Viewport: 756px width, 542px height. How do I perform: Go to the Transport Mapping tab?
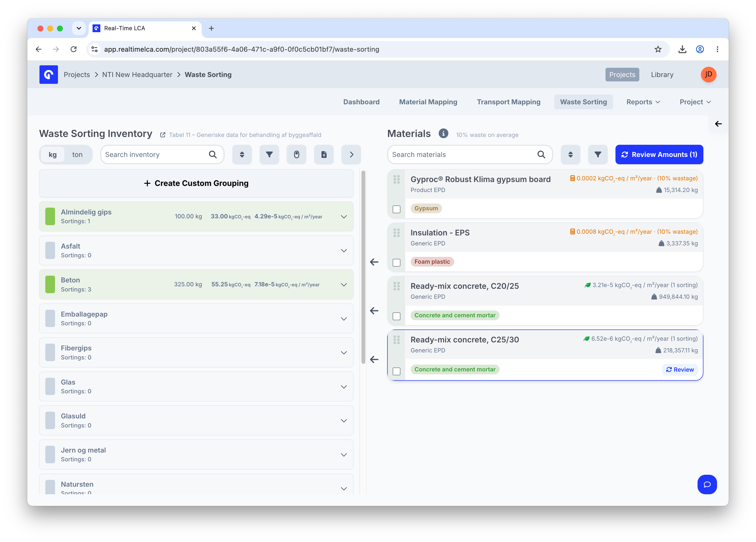tap(508, 102)
